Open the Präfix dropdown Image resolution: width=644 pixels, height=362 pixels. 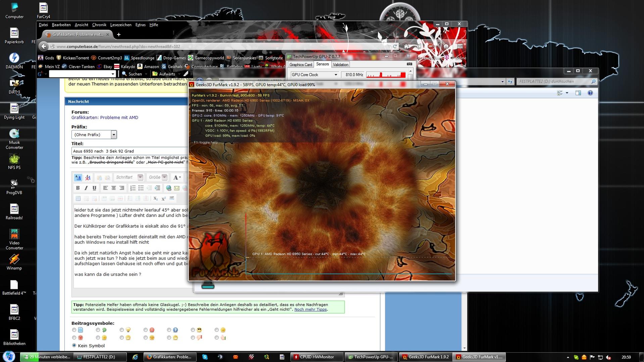click(94, 135)
